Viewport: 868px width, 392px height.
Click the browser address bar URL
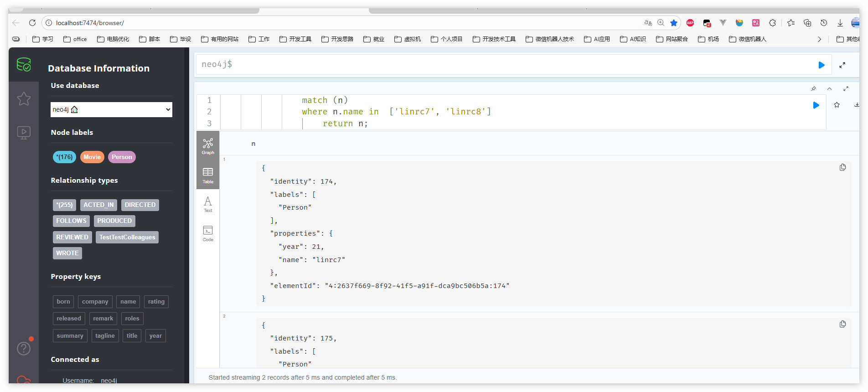(90, 23)
